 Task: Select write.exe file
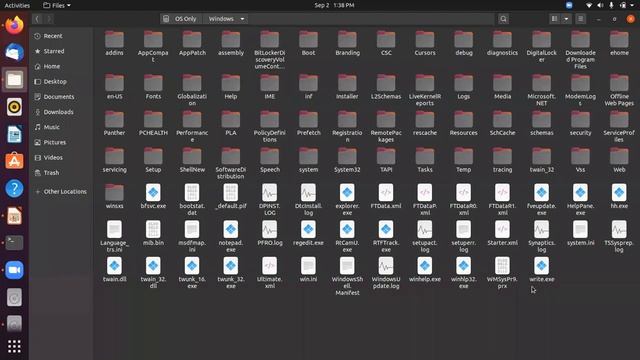coord(542,270)
